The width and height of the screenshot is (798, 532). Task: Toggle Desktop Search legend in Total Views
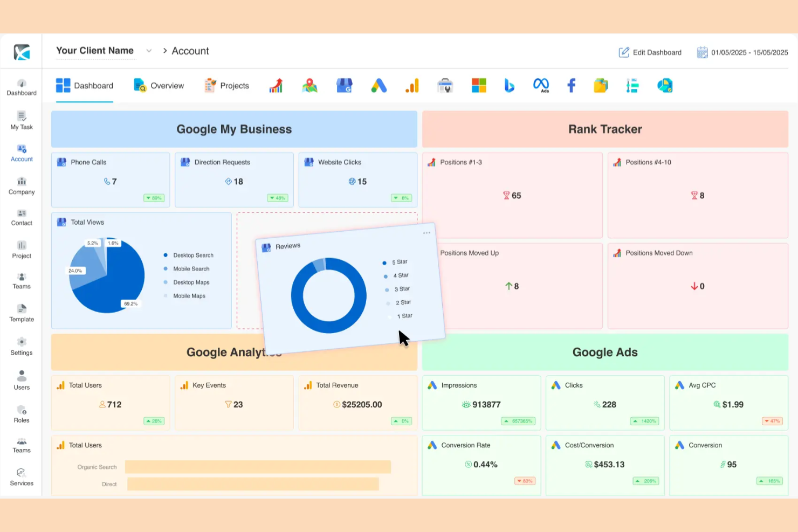pyautogui.click(x=189, y=255)
